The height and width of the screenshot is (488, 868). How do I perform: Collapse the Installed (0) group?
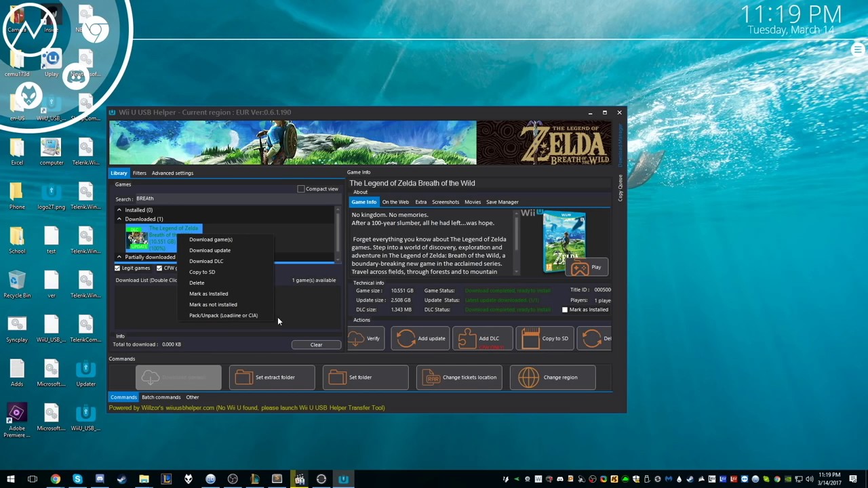(119, 210)
